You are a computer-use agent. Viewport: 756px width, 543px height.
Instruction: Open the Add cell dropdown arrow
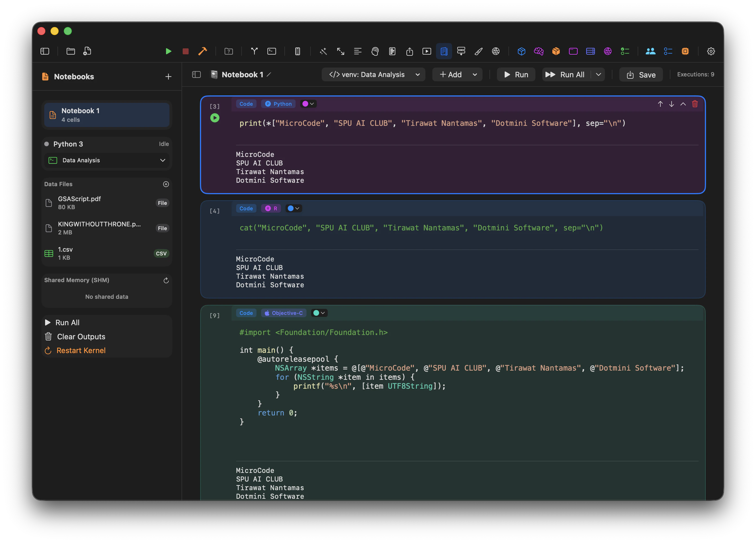(475, 74)
